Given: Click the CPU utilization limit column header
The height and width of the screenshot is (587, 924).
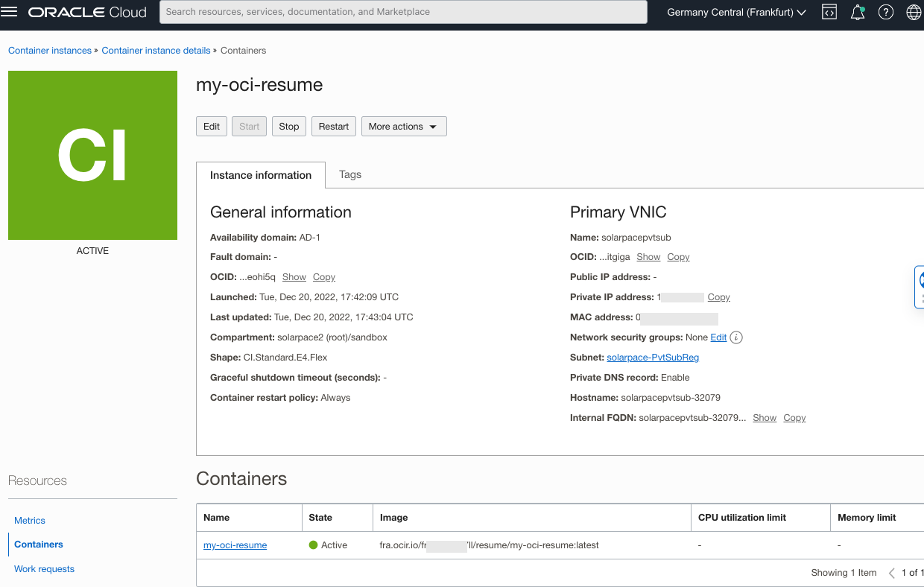Looking at the screenshot, I should [760, 518].
